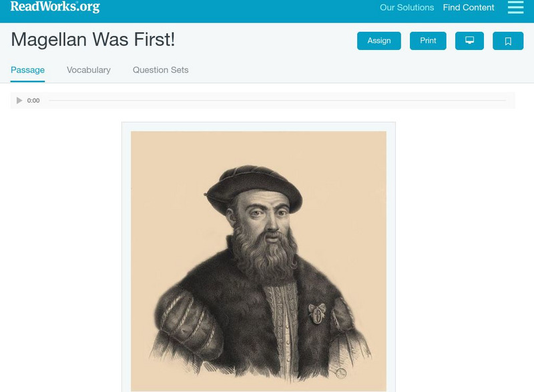
Task: Click the audio progress bar
Action: coord(277,101)
